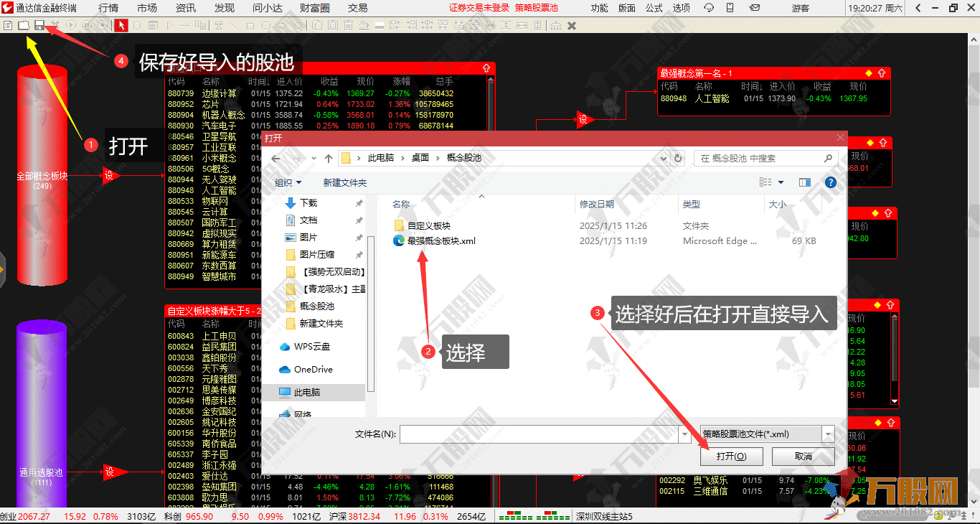
Task: Click the envelope message icon in title bar
Action: click(x=754, y=8)
